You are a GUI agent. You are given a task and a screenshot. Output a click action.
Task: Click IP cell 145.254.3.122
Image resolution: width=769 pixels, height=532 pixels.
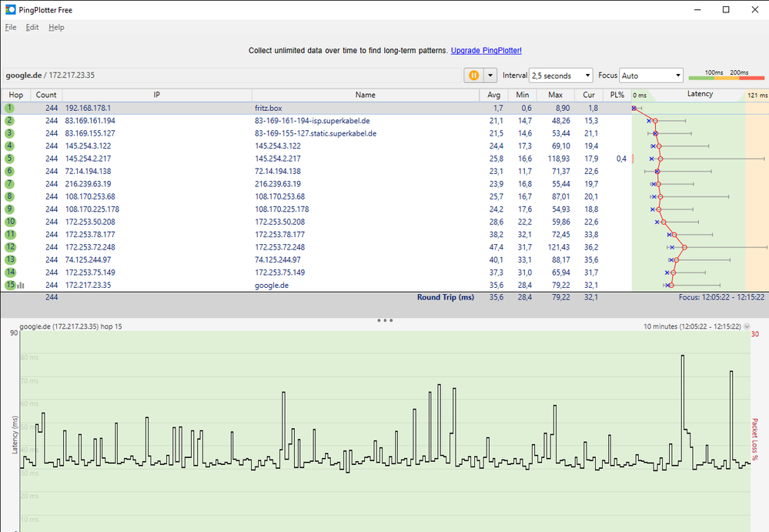89,146
